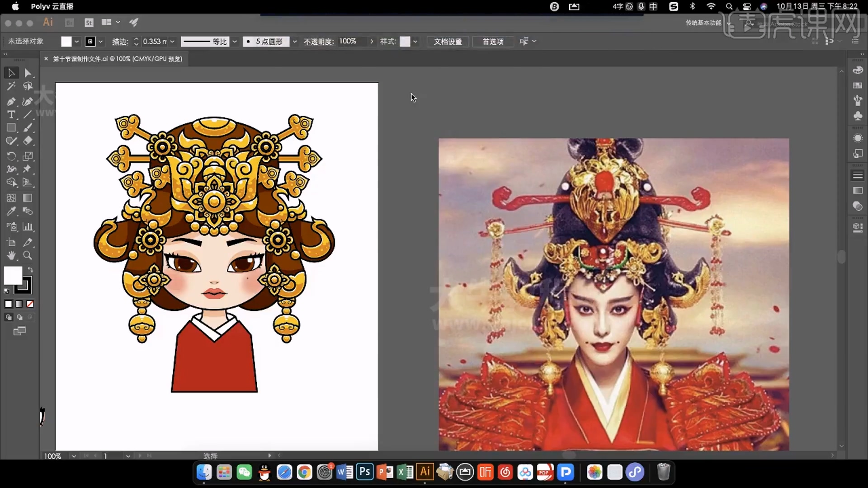Choose the Line Segment tool
The height and width of the screenshot is (488, 868).
pos(28,115)
